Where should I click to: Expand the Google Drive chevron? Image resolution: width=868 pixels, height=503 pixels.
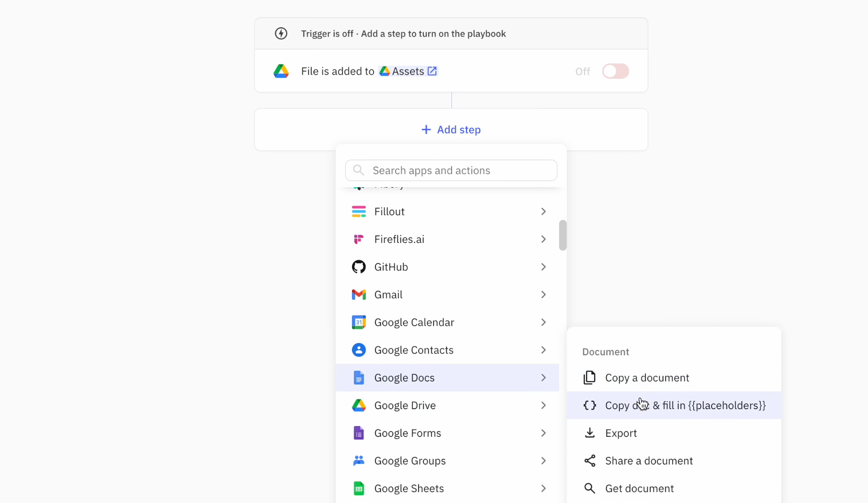coord(543,405)
